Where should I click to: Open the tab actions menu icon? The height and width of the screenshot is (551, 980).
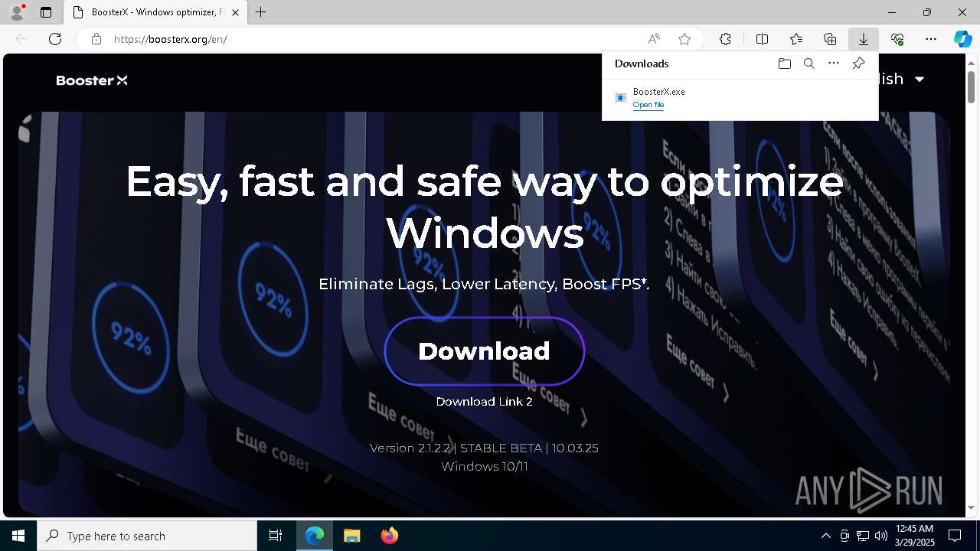tap(46, 12)
